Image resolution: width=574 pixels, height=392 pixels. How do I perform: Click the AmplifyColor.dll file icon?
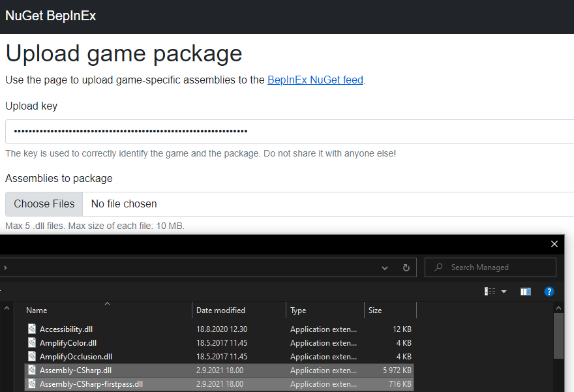coord(32,343)
